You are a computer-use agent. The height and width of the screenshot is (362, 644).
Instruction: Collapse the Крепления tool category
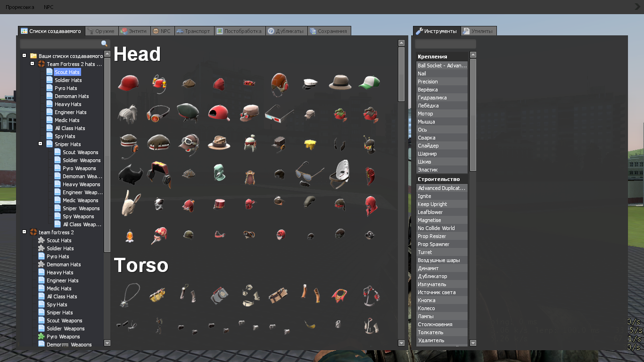point(442,57)
